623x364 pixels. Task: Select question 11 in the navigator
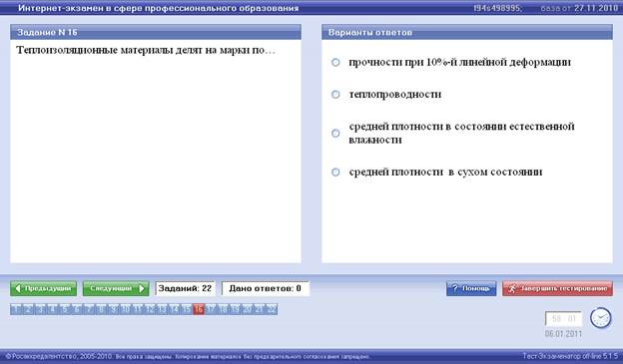[138, 309]
